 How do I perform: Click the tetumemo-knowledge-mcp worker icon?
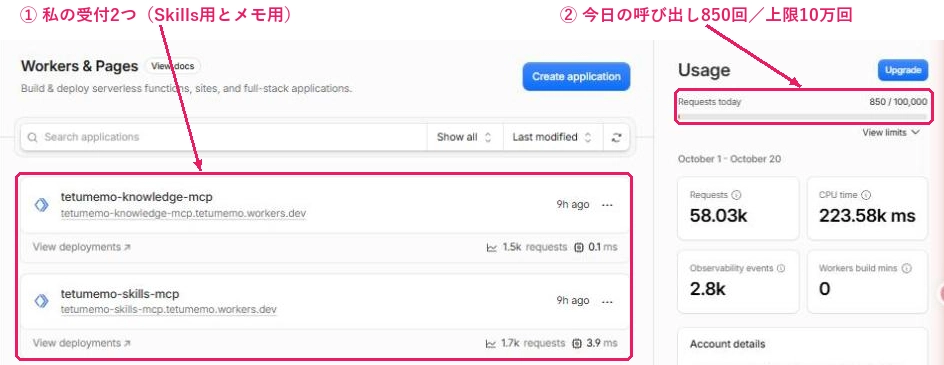tap(42, 205)
